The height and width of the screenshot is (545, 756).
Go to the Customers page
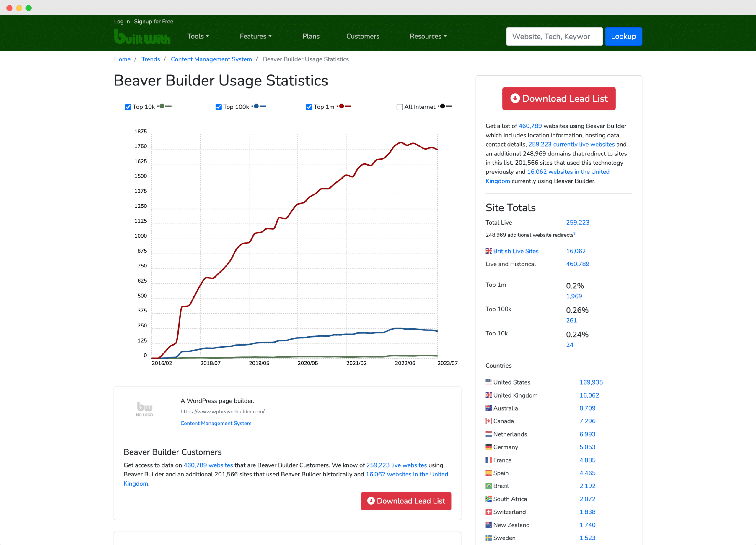click(363, 36)
